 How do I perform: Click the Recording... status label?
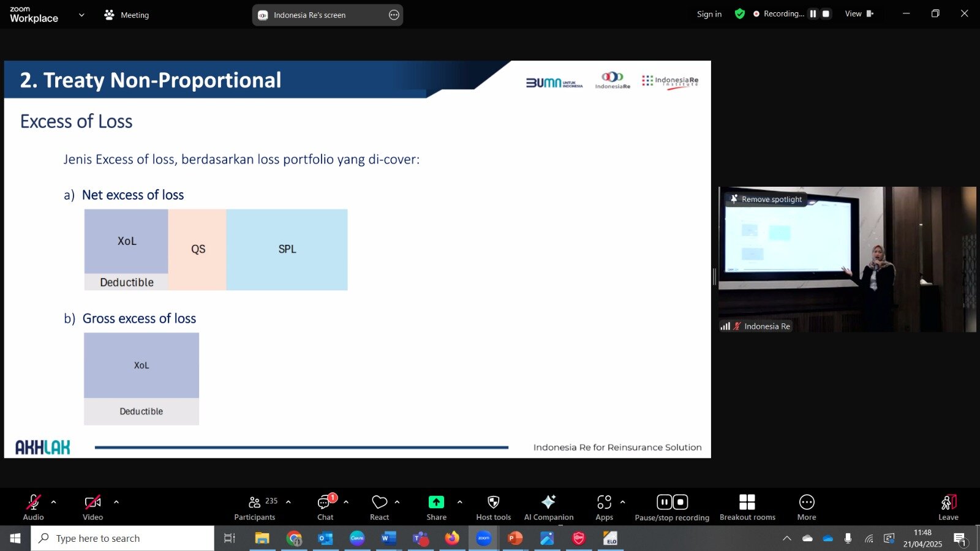point(784,13)
